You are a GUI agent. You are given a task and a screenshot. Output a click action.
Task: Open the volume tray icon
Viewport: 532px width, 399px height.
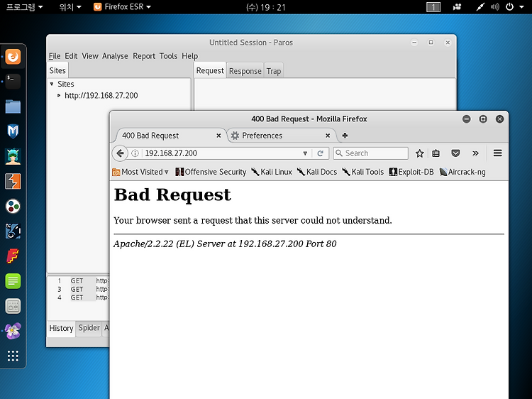point(494,7)
